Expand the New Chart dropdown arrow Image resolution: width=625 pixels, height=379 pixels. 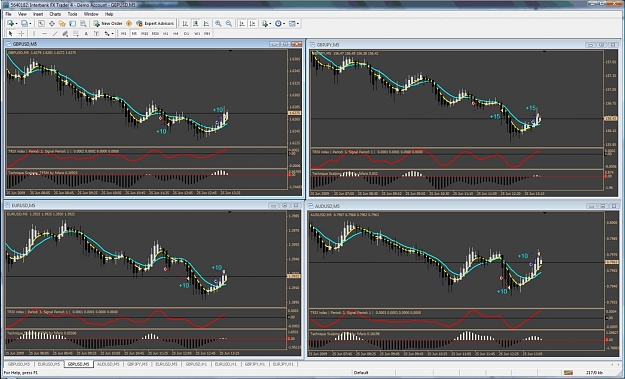(x=16, y=24)
